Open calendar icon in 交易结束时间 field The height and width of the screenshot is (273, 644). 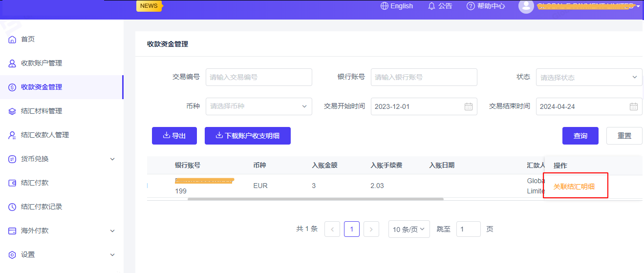tap(633, 106)
